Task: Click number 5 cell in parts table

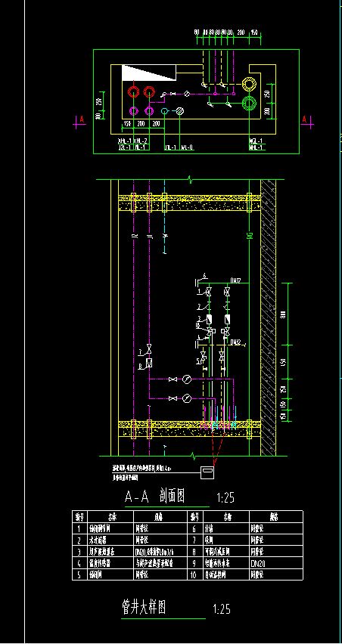Action: [79, 575]
